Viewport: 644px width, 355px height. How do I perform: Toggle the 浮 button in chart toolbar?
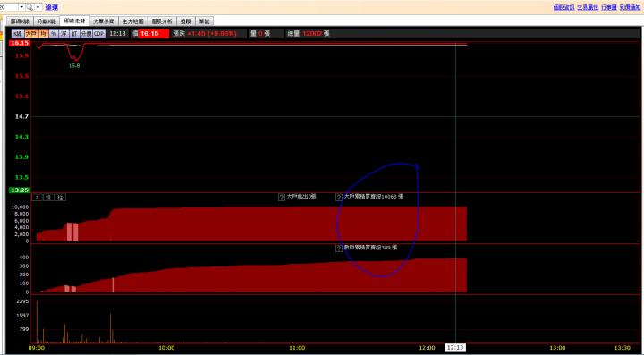pos(64,34)
